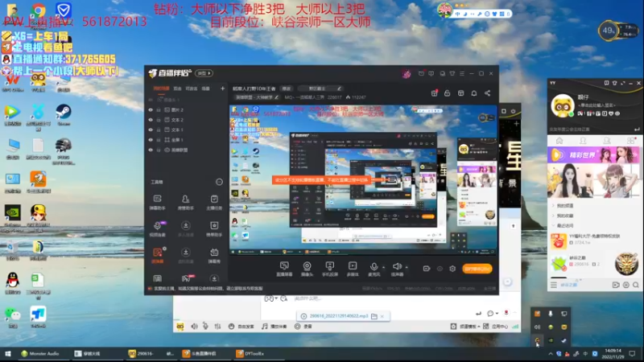Switch to the second scene tab
The width and height of the screenshot is (644, 362).
point(177,88)
